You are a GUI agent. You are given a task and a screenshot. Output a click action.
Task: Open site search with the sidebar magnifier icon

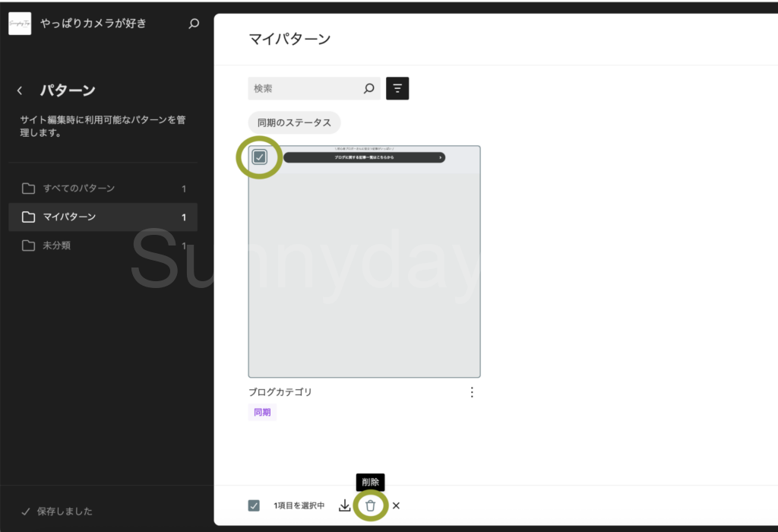coord(194,24)
